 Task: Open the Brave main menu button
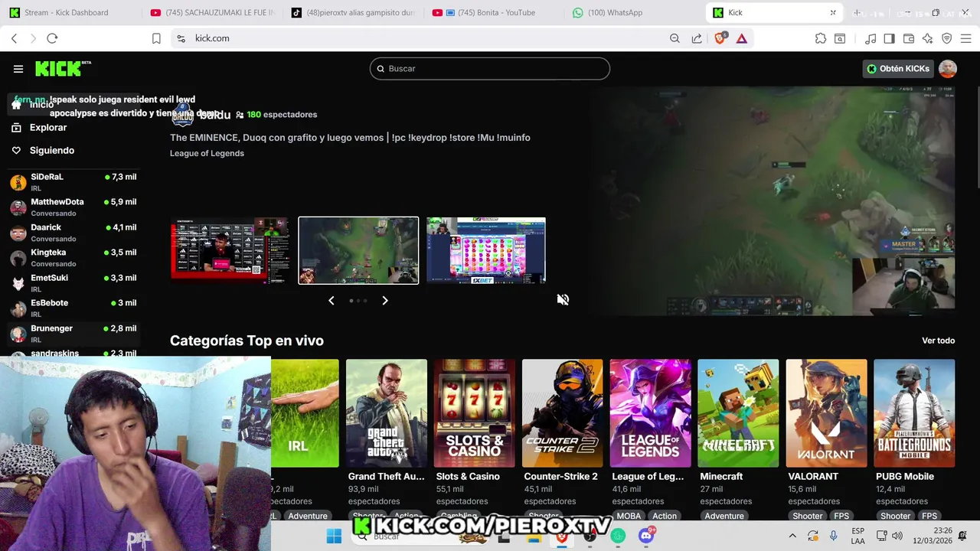coord(966,38)
